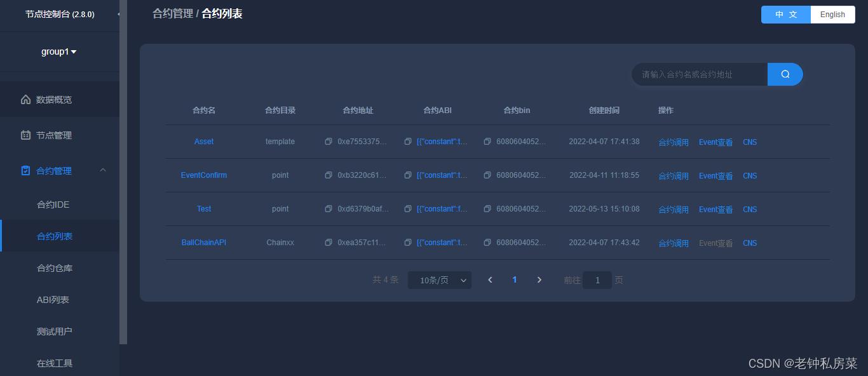Click Event查看 for the Asset row
Image resolution: width=868 pixels, height=376 pixels.
pyautogui.click(x=715, y=142)
